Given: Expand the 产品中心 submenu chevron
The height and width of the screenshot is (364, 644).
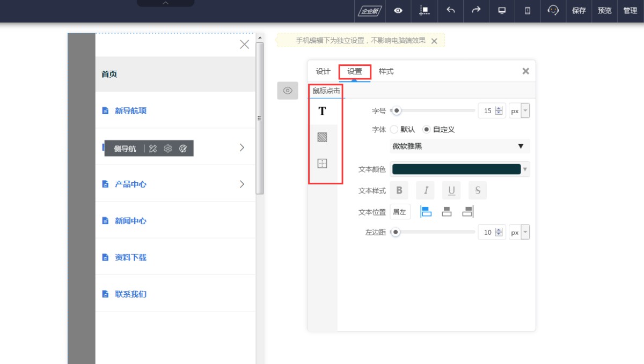Looking at the screenshot, I should pyautogui.click(x=241, y=184).
